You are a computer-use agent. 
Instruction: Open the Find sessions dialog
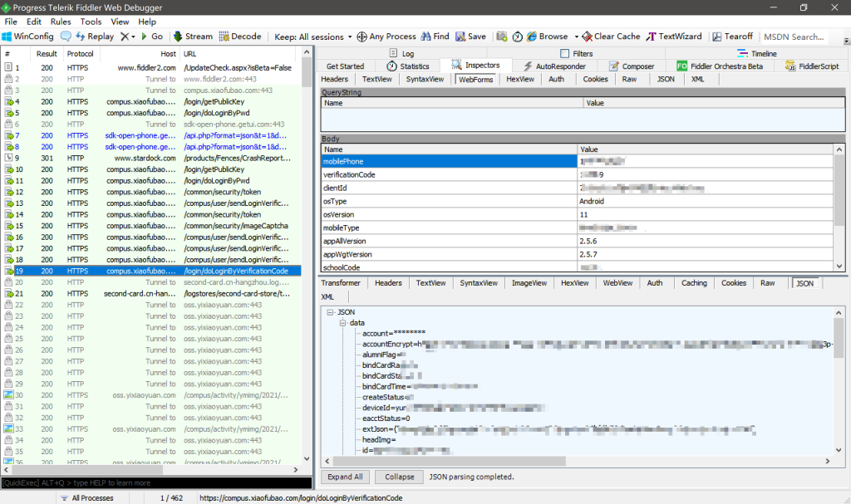(435, 37)
